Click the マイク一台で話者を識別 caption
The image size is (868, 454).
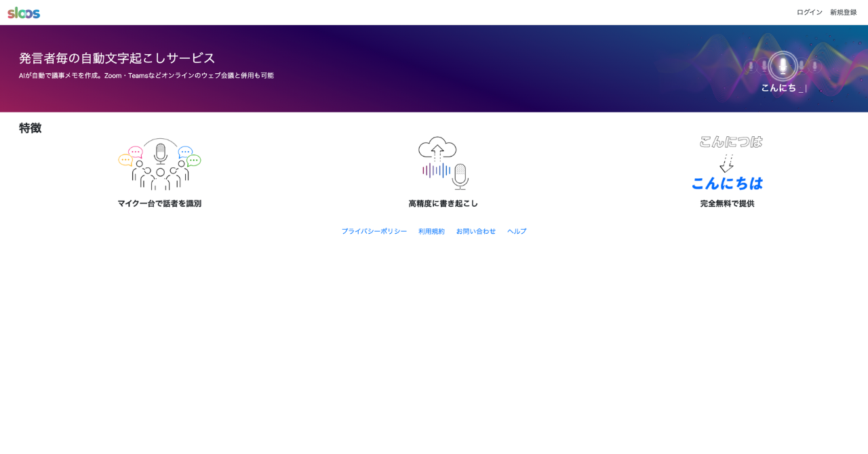pyautogui.click(x=159, y=203)
